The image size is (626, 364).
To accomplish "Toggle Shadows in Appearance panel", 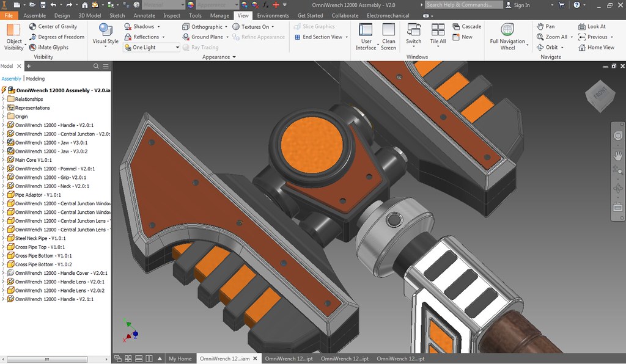I will pos(142,26).
